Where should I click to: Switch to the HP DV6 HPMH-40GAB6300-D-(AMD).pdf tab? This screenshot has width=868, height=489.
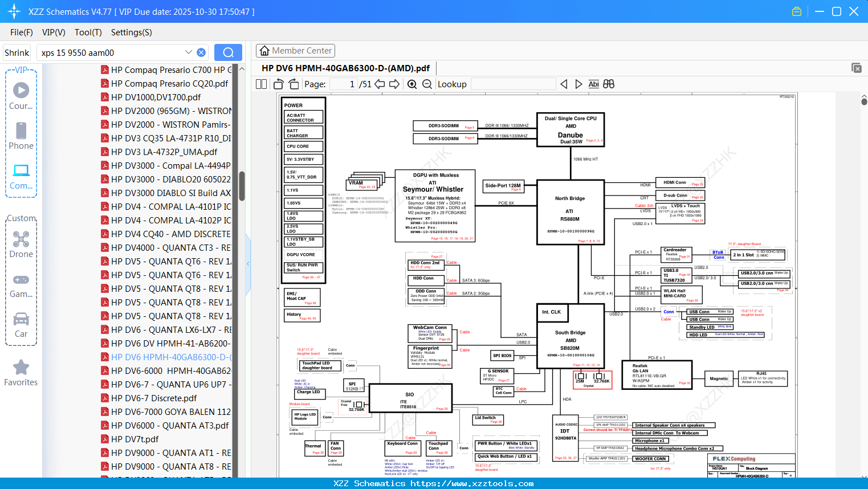coord(345,68)
